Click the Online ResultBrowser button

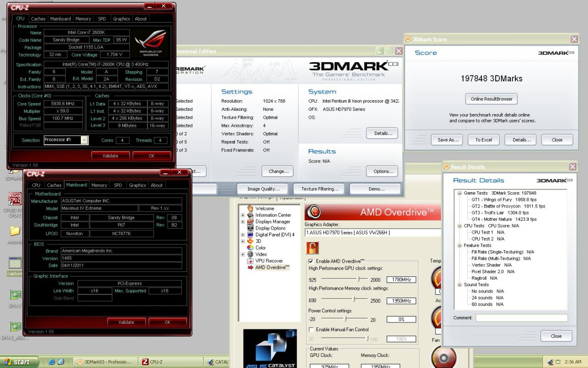(x=492, y=99)
